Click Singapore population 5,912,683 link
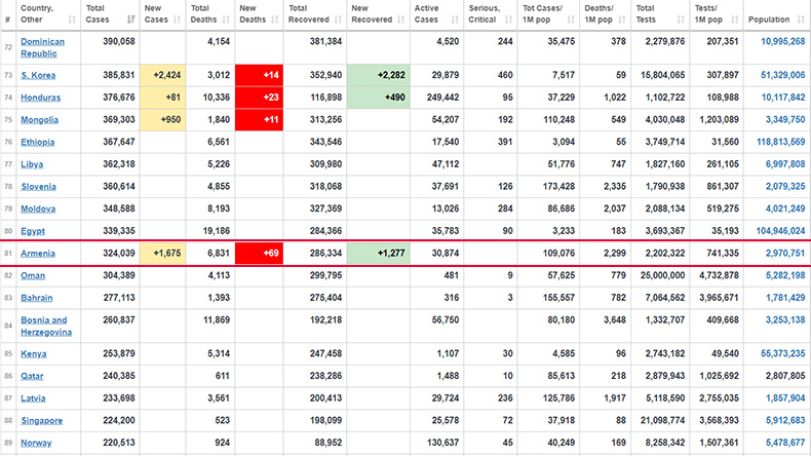The height and width of the screenshot is (456, 811). pos(785,420)
